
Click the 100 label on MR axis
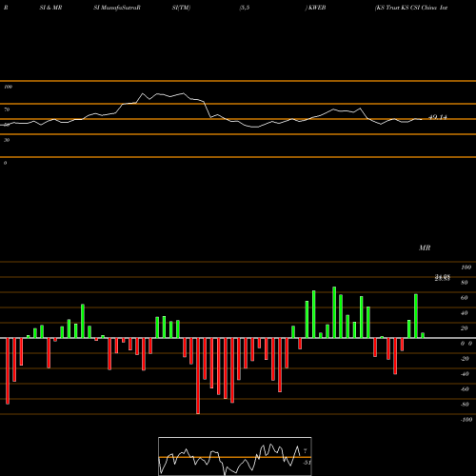click(466, 268)
